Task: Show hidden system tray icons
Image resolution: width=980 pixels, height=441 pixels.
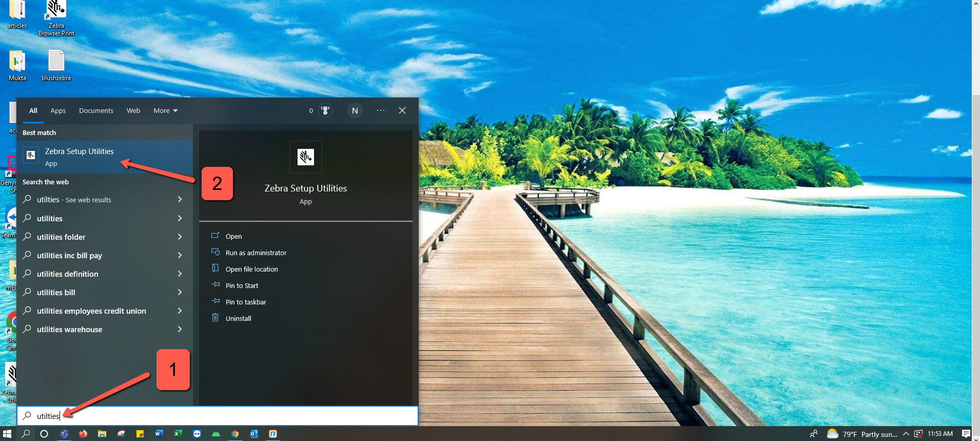Action: [906, 434]
